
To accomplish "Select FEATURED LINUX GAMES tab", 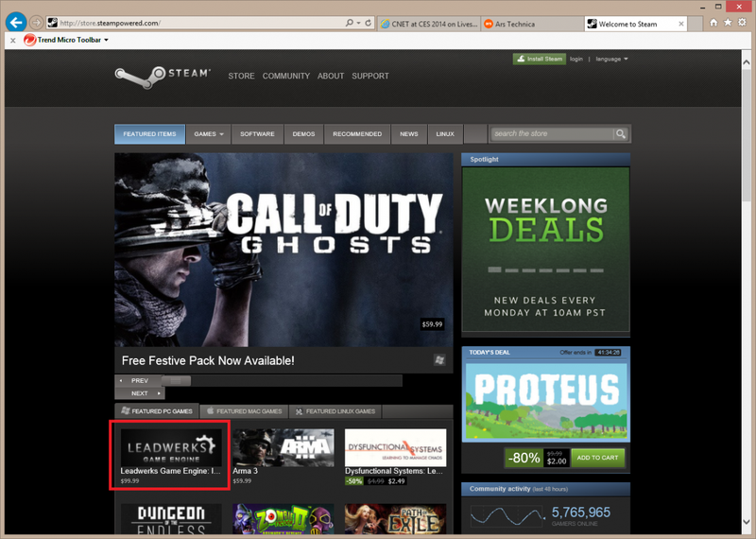I will (335, 411).
